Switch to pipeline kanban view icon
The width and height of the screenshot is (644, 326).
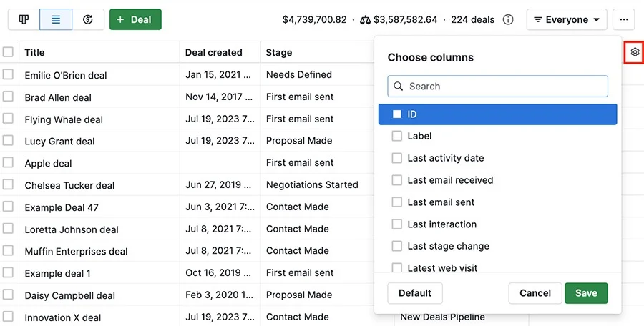pyautogui.click(x=24, y=19)
